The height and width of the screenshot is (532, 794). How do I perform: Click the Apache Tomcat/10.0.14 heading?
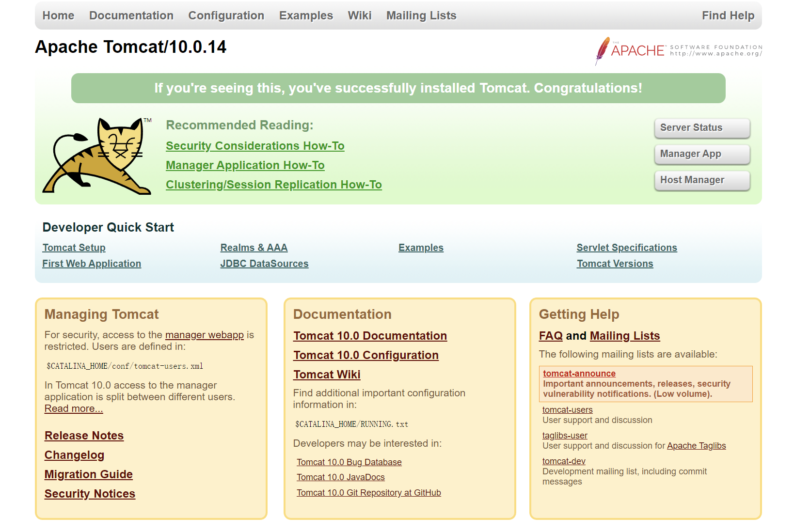pos(131,47)
